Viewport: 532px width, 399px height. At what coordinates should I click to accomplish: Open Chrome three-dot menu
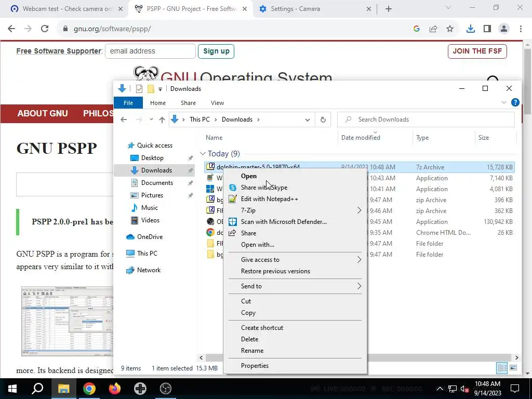tap(521, 29)
